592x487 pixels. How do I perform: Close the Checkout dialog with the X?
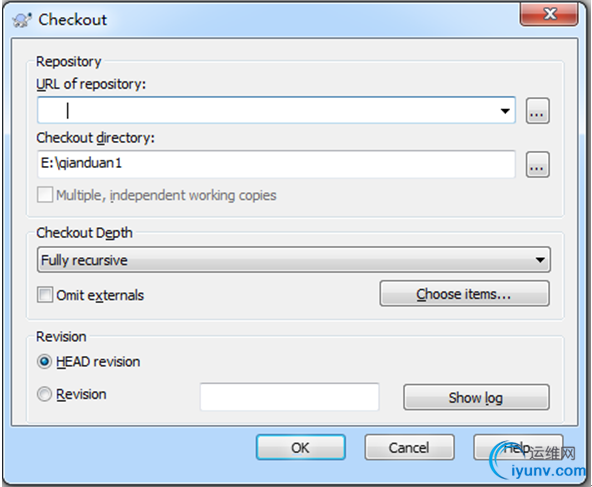coord(549,14)
